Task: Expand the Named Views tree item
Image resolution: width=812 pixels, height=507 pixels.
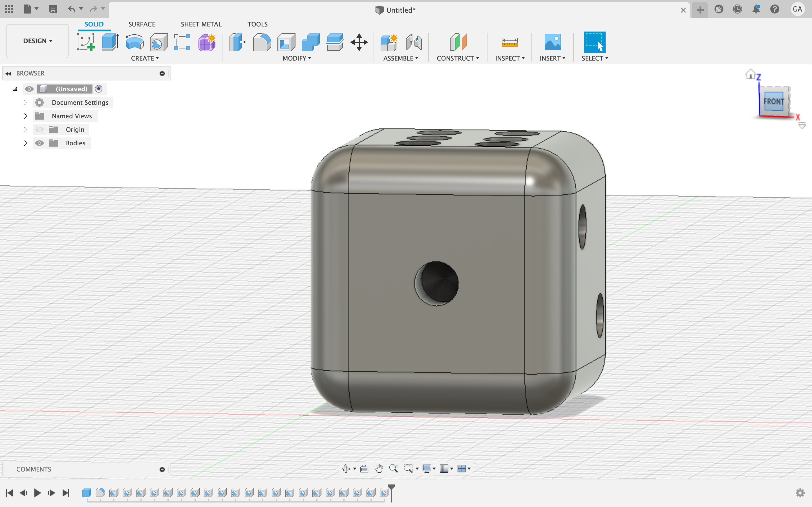Action: [x=25, y=116]
